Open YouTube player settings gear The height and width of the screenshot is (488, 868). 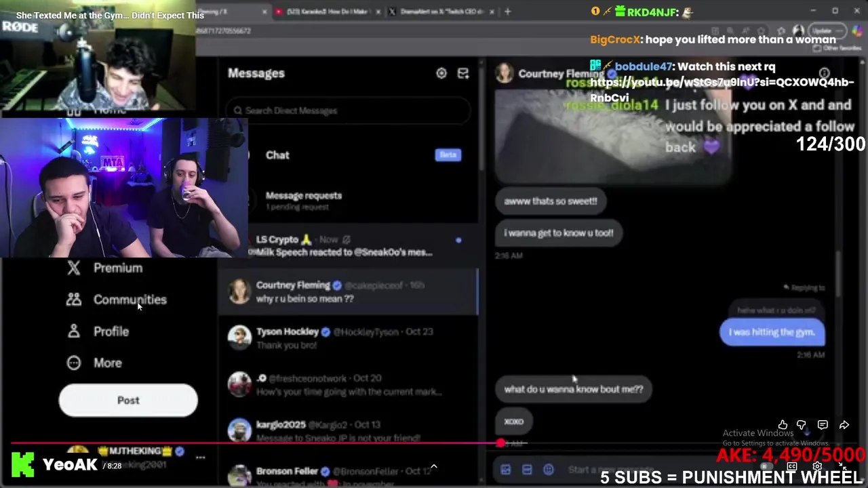pyautogui.click(x=817, y=466)
